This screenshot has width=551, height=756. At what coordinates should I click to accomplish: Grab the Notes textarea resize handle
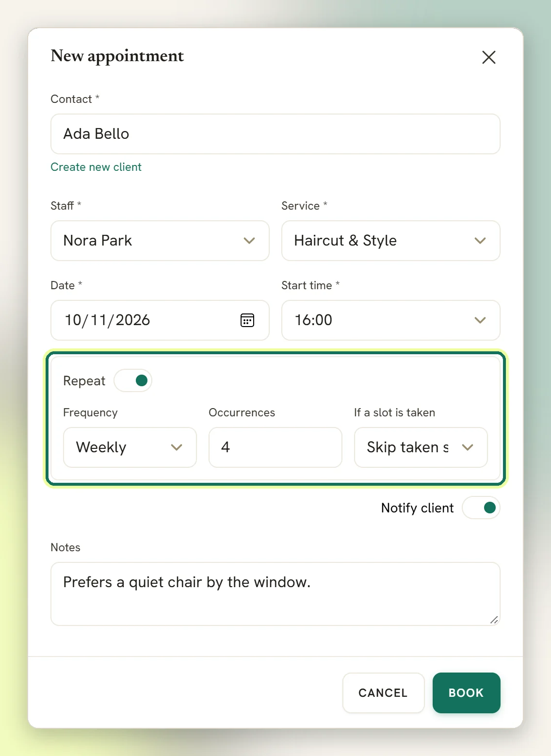[494, 620]
